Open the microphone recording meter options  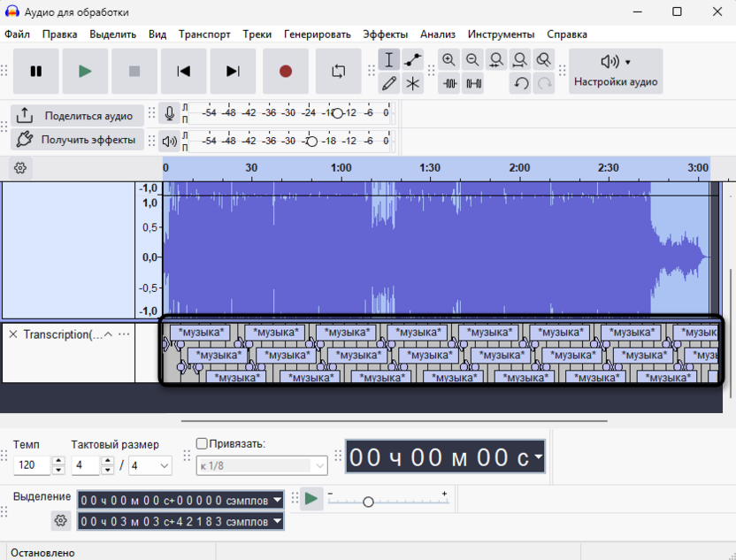(170, 113)
